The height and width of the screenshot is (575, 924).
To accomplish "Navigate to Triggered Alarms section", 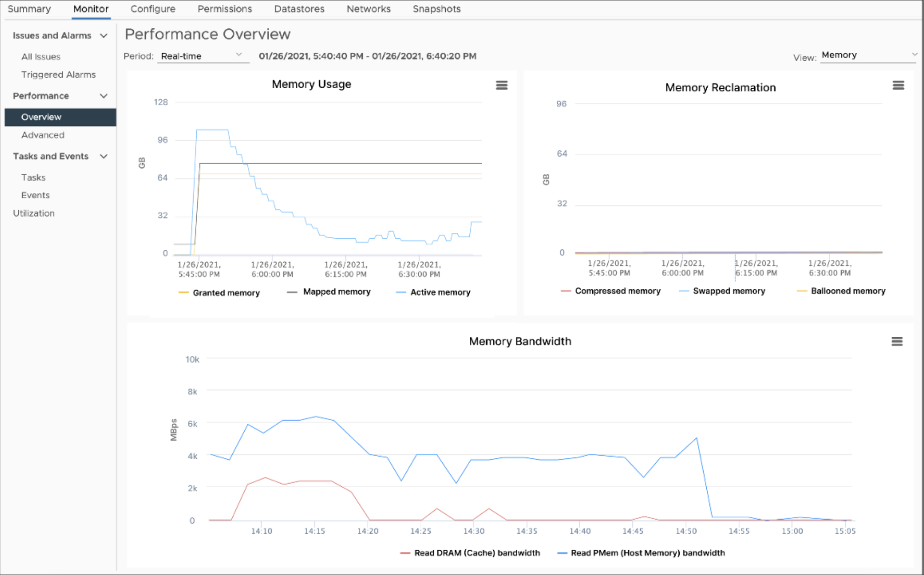I will [58, 74].
